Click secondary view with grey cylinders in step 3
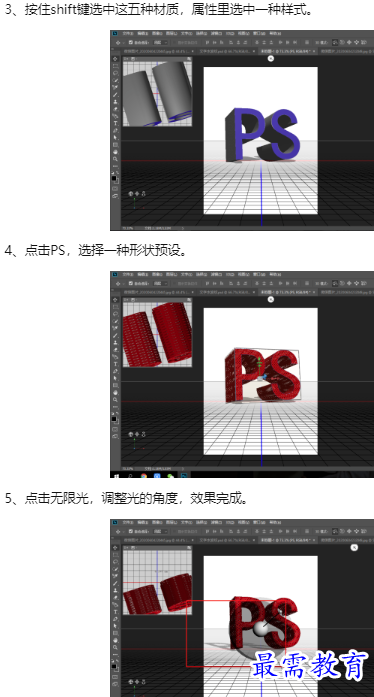The width and height of the screenshot is (374, 697). click(157, 94)
